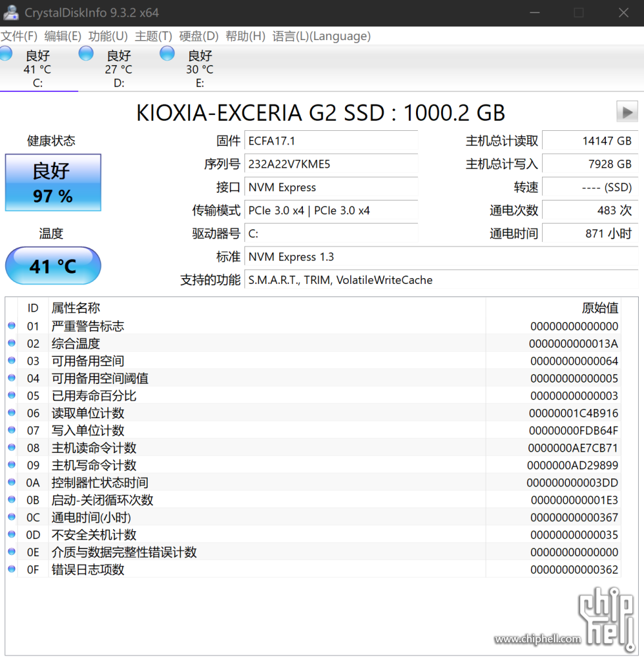
Task: Click the standard field NVM Express 1.3
Action: click(x=442, y=257)
